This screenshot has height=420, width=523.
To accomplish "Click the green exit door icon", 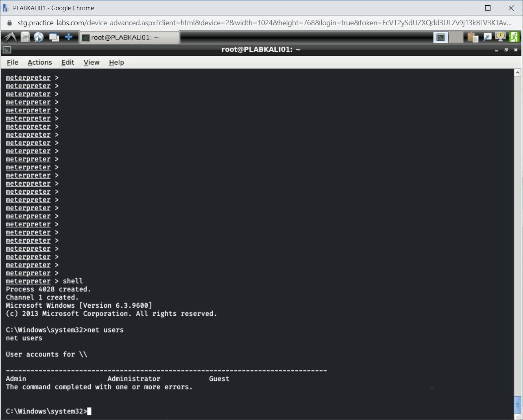I will (x=514, y=37).
